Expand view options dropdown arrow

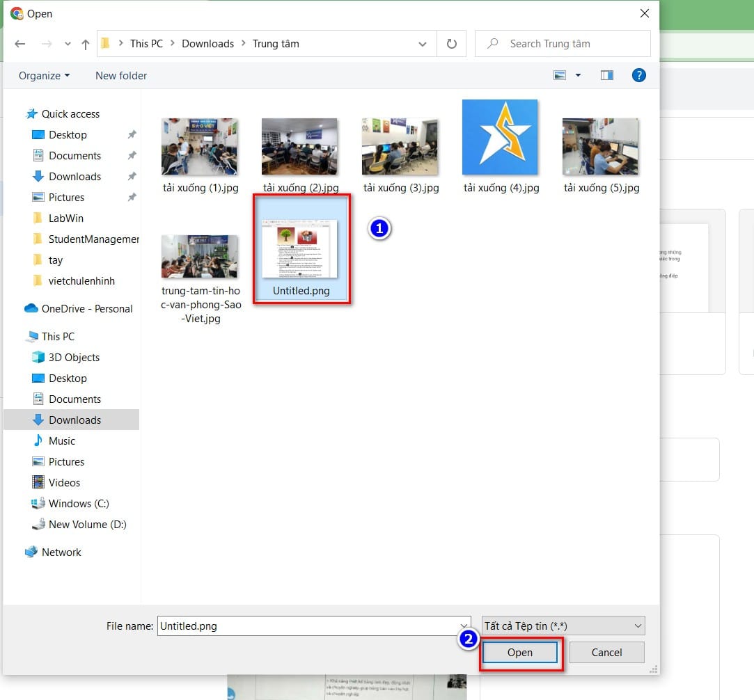click(x=578, y=75)
